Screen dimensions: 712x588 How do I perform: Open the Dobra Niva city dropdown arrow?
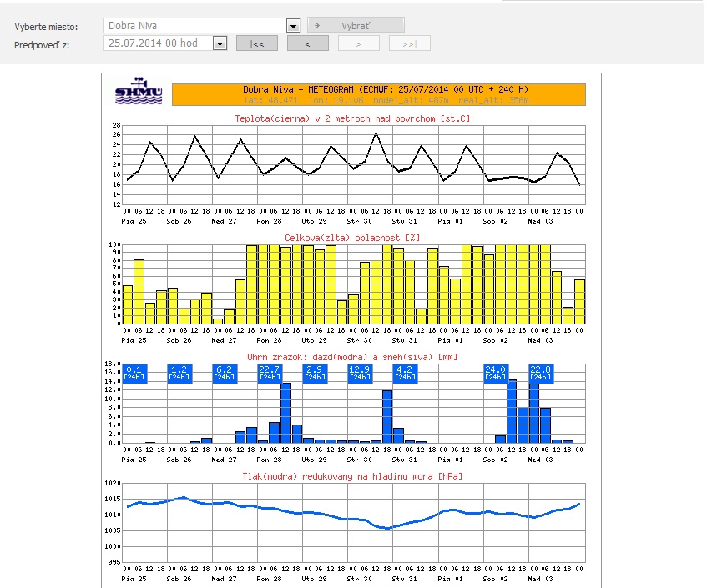[293, 26]
